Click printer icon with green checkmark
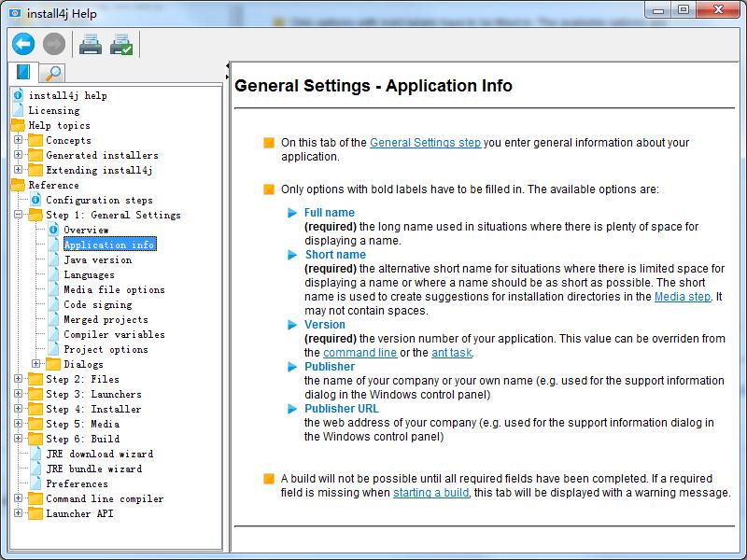 (x=121, y=44)
